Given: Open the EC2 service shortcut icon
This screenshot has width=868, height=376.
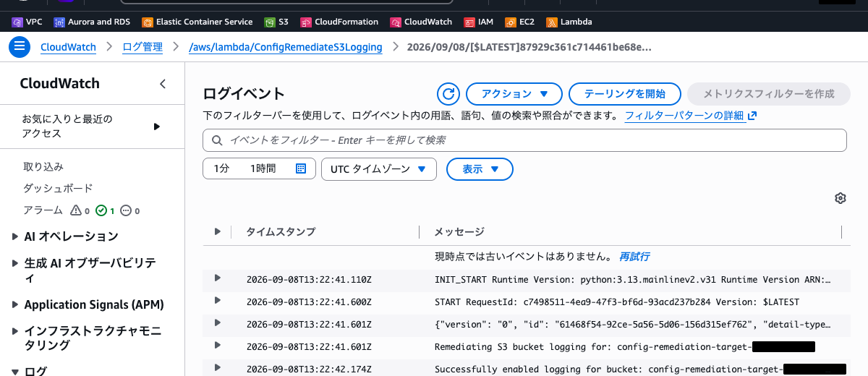Looking at the screenshot, I should [x=511, y=22].
